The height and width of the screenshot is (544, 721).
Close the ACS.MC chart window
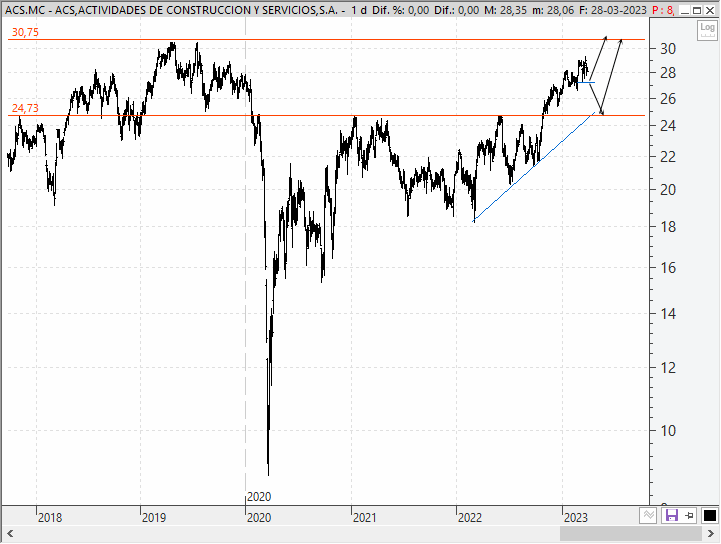pos(710,11)
